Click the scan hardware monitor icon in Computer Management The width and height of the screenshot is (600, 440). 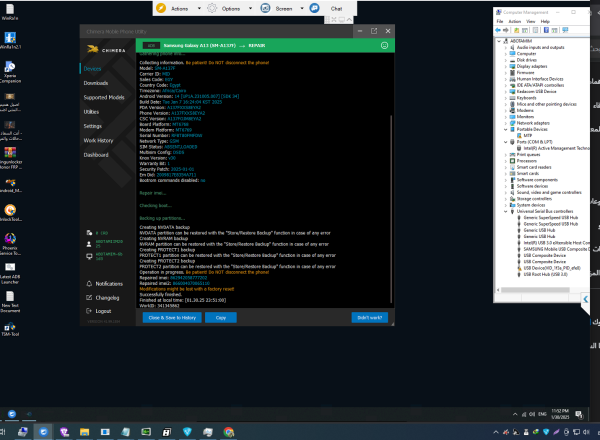[x=565, y=30]
